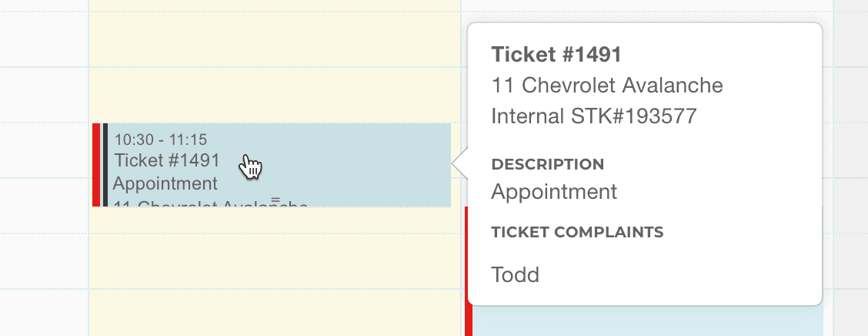Click the "Todd" complaint entry
868x336 pixels.
[515, 274]
